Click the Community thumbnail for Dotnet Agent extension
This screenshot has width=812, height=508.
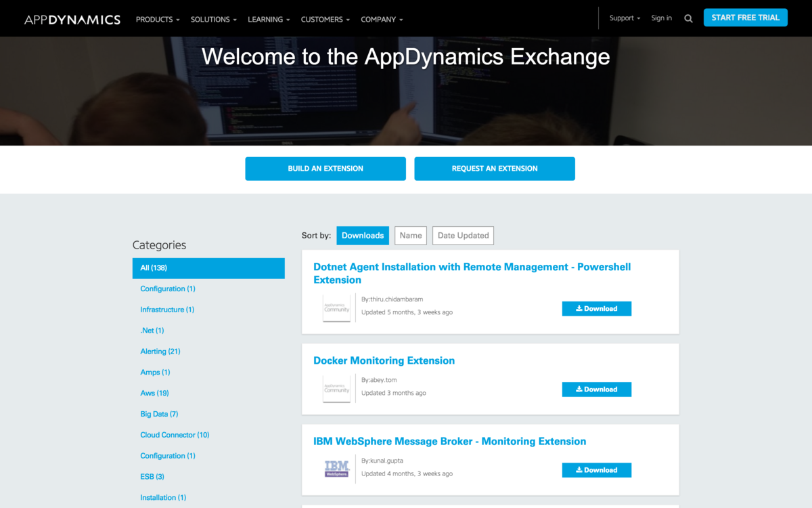click(x=336, y=308)
